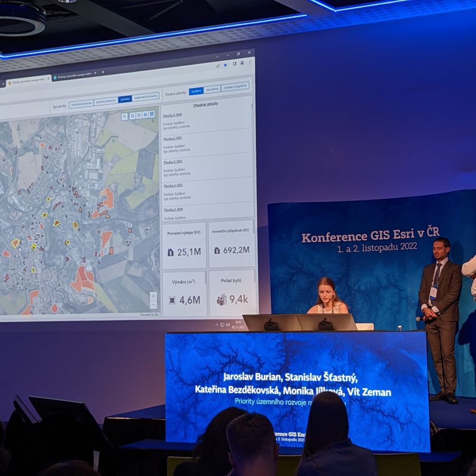Select 'zastavitelná plocha' Typ plochy filter

[x=145, y=97]
